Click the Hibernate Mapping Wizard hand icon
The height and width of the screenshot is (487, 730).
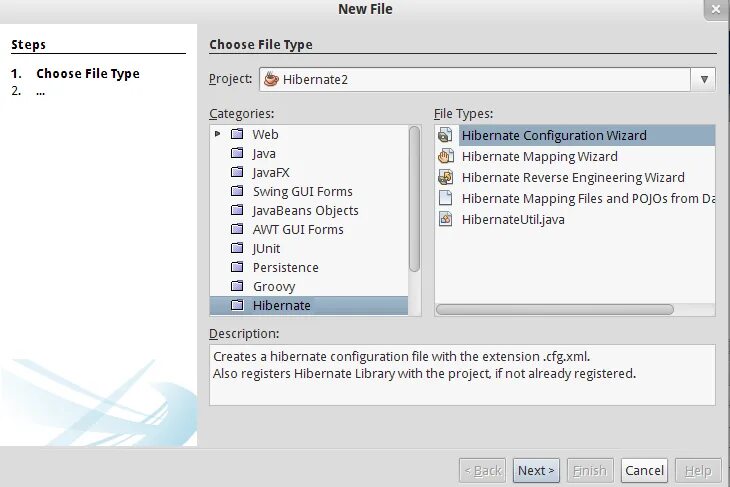point(446,156)
